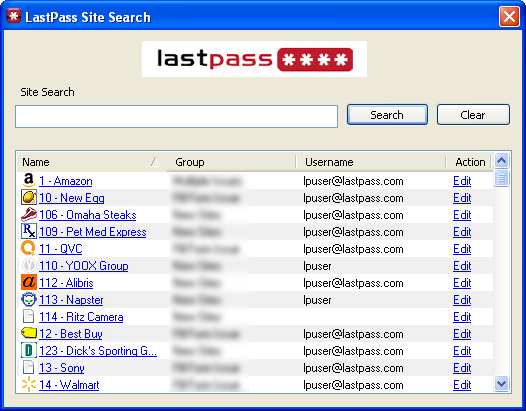The height and width of the screenshot is (411, 526).
Task: Sort by the Username column header
Action: pos(371,162)
